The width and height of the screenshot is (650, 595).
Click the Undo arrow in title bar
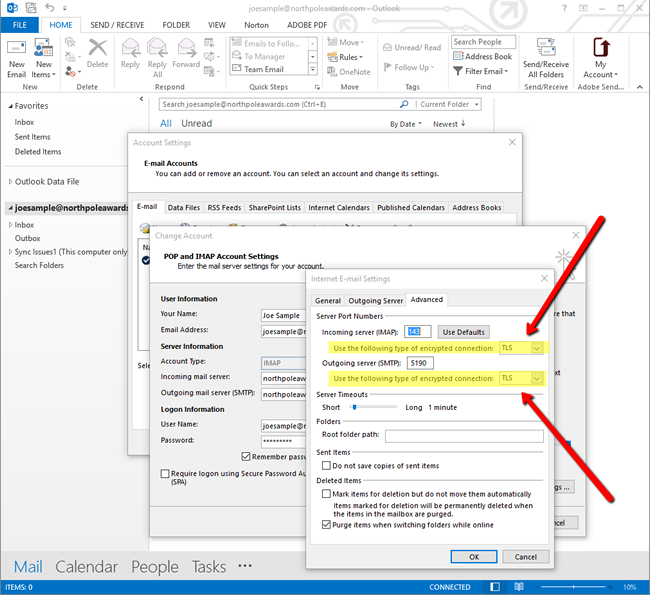[50, 7]
